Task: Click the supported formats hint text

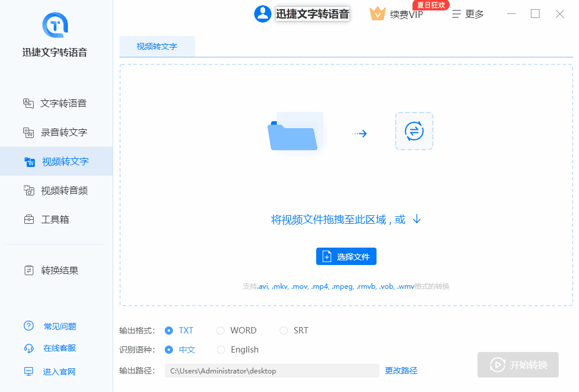Action: click(x=346, y=286)
